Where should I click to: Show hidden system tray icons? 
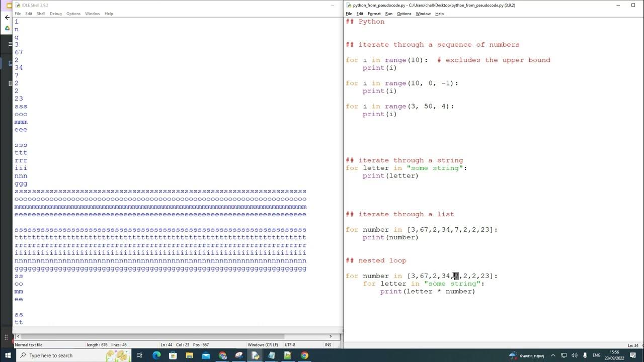[553, 355]
